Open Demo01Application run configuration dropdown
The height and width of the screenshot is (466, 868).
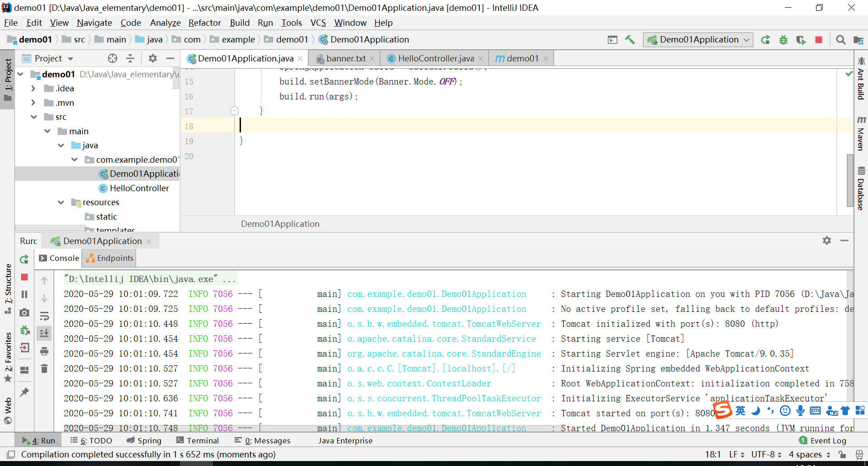click(x=698, y=40)
